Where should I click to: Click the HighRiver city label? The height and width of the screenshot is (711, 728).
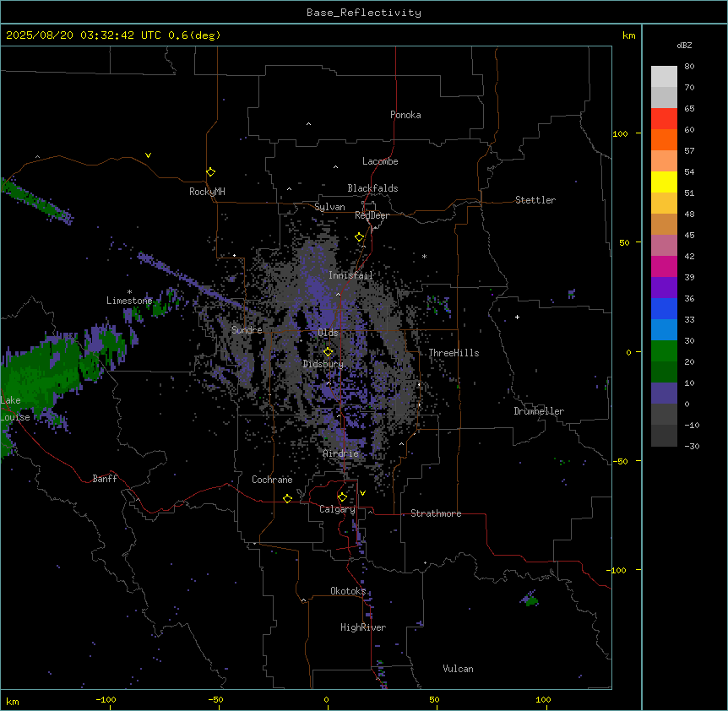(x=363, y=627)
